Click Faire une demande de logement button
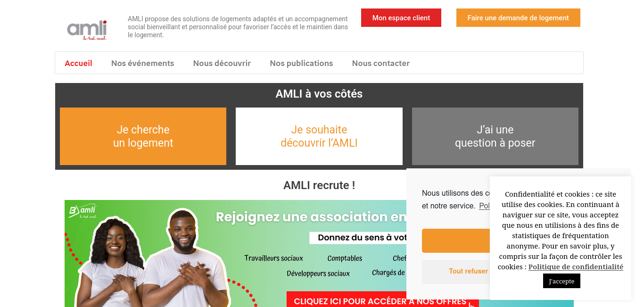 (518, 18)
